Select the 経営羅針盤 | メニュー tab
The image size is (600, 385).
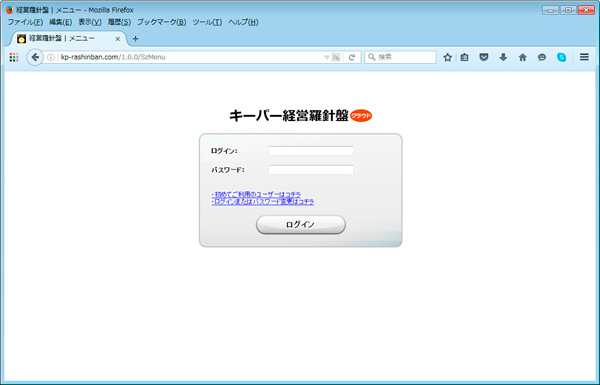(69, 39)
